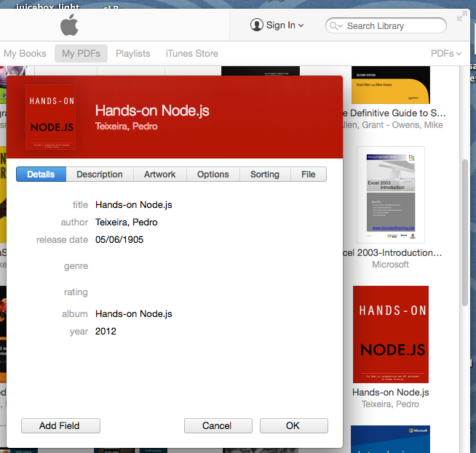Click the title field Hands-on Node.js
This screenshot has width=476, height=453.
tap(134, 205)
